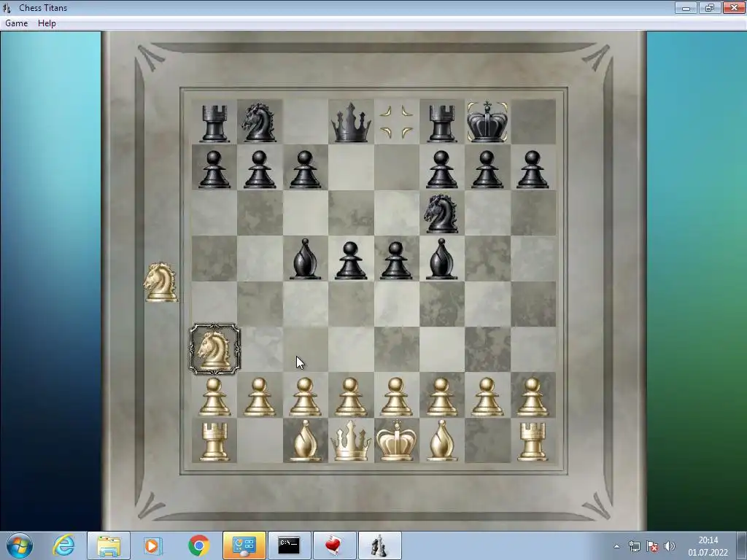Click the captured white knight beside the board

tap(160, 282)
